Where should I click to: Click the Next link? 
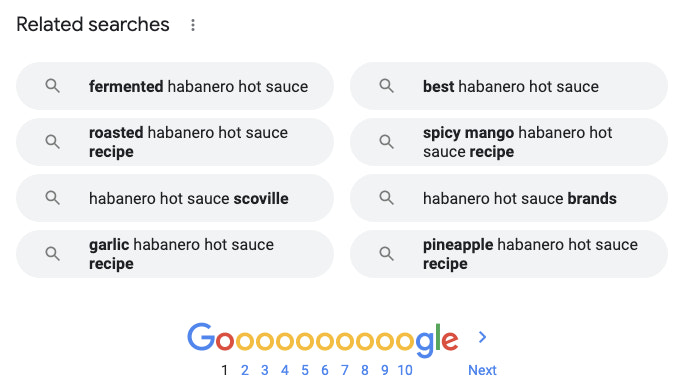[x=482, y=370]
